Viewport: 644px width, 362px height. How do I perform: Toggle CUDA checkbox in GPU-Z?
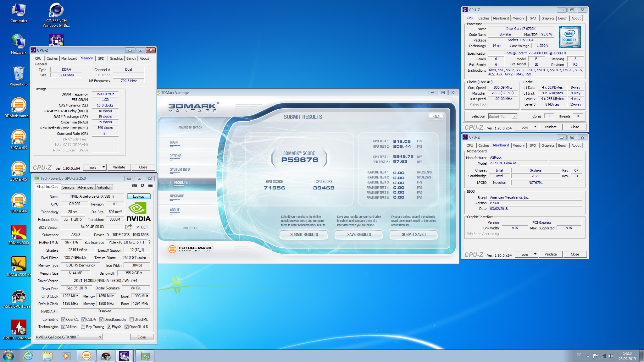pyautogui.click(x=83, y=320)
